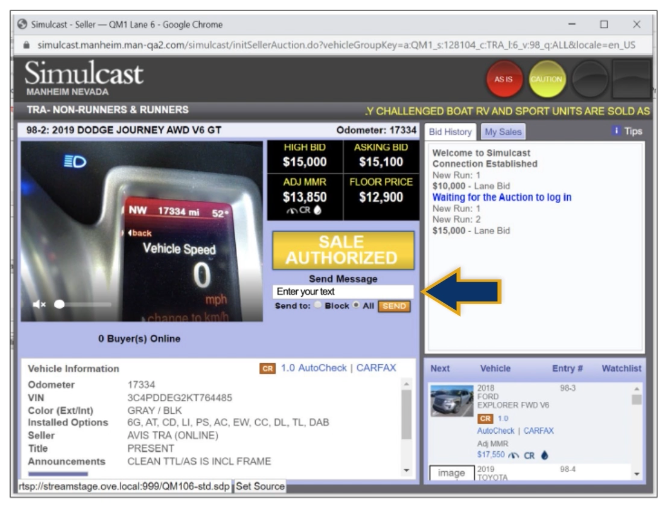Click the 0 Buyer(s) Online text
Image resolution: width=669 pixels, height=506 pixels.
(x=140, y=339)
